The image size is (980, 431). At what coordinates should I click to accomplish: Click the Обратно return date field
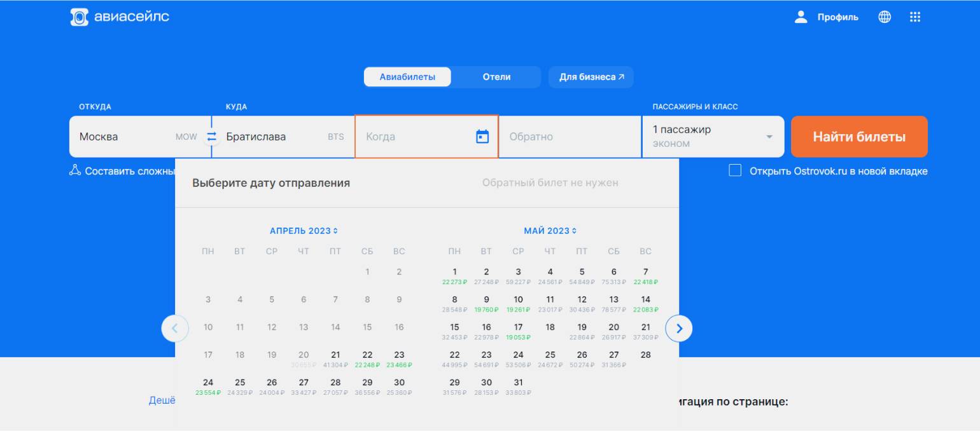coord(570,137)
